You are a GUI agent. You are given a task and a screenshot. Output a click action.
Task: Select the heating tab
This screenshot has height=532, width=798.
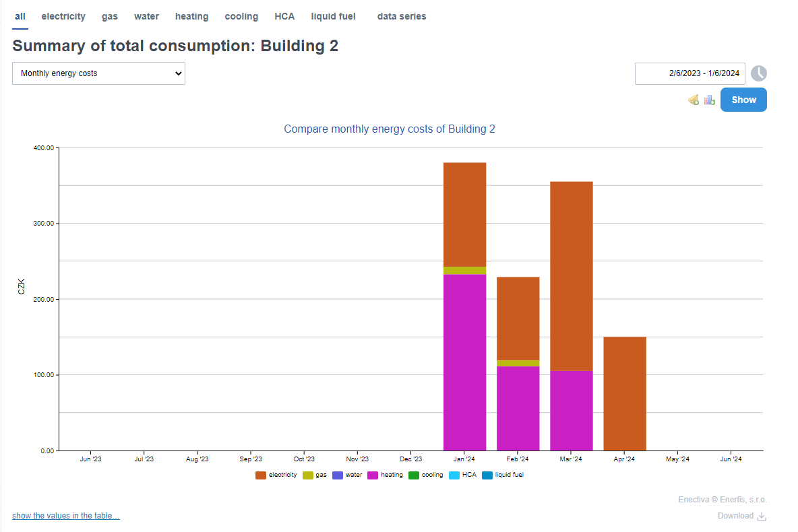tap(191, 16)
